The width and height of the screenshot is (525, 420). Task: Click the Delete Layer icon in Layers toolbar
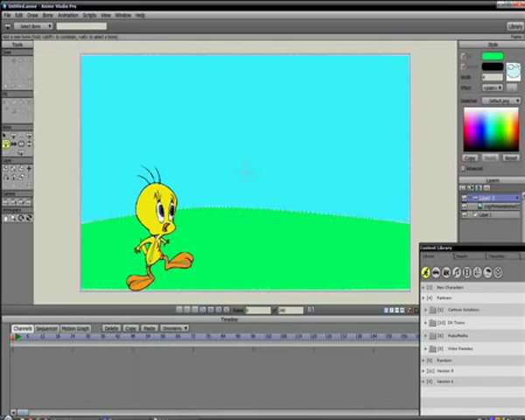click(x=486, y=188)
